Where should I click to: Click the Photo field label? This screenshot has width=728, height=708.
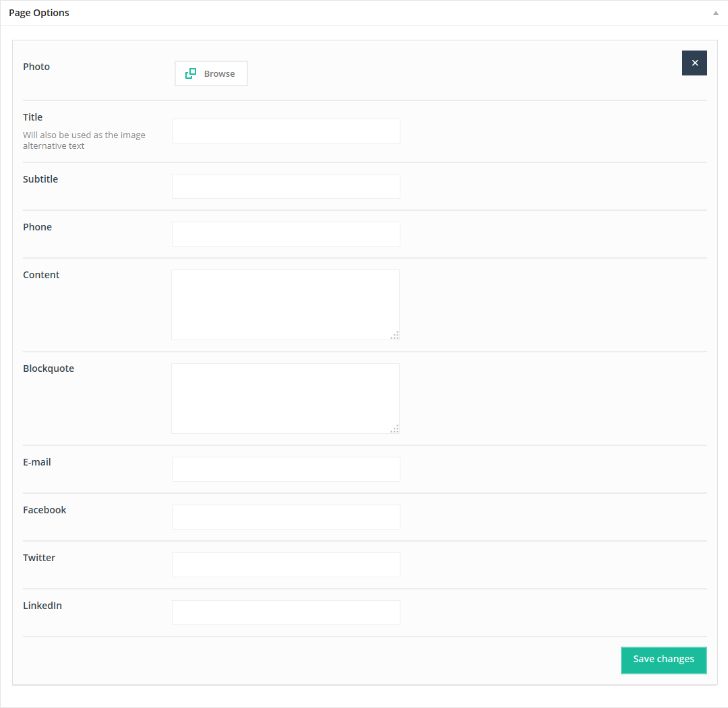[x=36, y=67]
